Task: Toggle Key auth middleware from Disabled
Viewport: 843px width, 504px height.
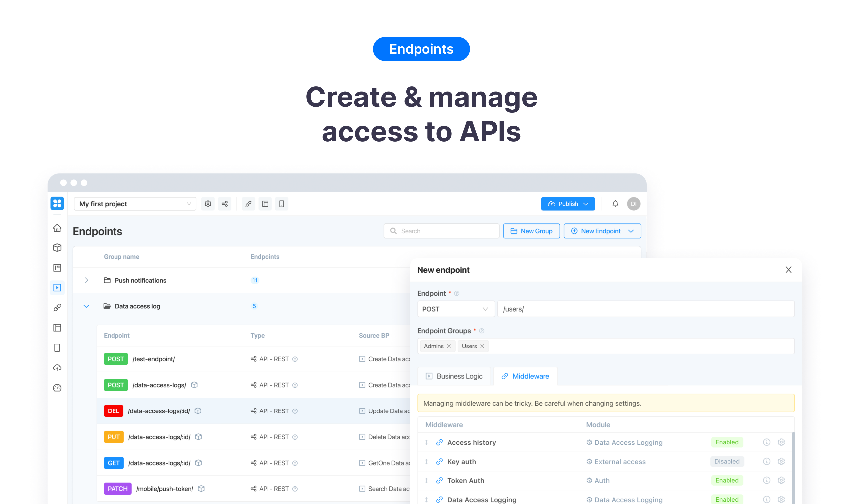Action: coord(727,461)
